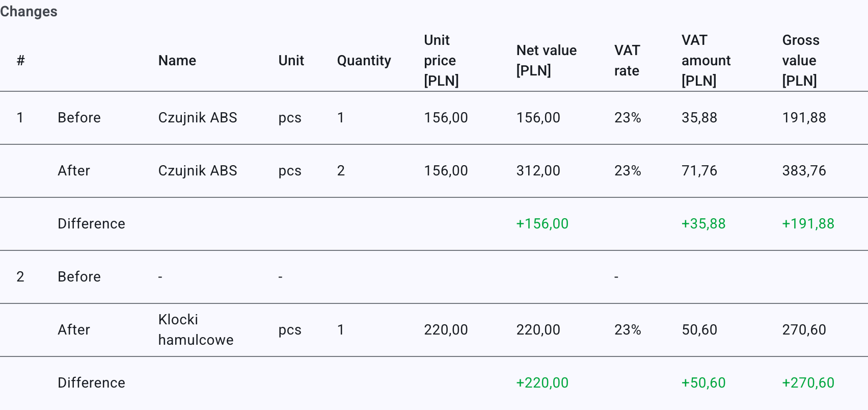This screenshot has height=410, width=868.
Task: Click the Net value [PLN] header
Action: pyautogui.click(x=546, y=61)
